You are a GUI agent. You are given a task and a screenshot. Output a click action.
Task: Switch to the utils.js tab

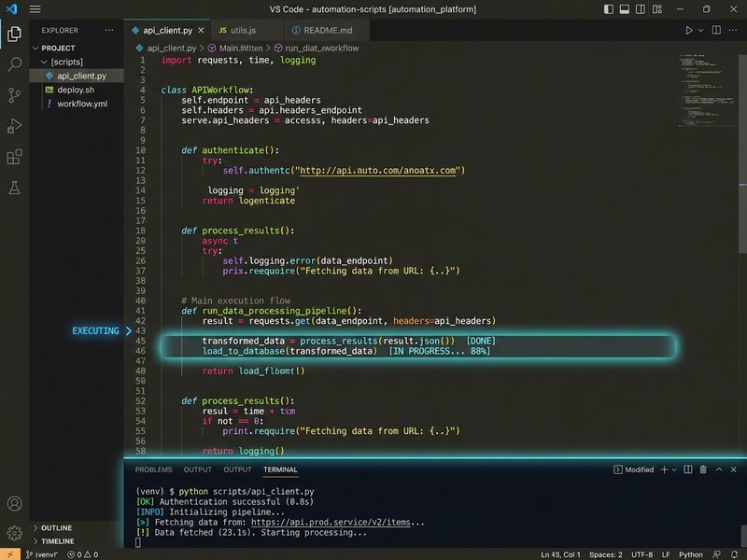click(245, 30)
